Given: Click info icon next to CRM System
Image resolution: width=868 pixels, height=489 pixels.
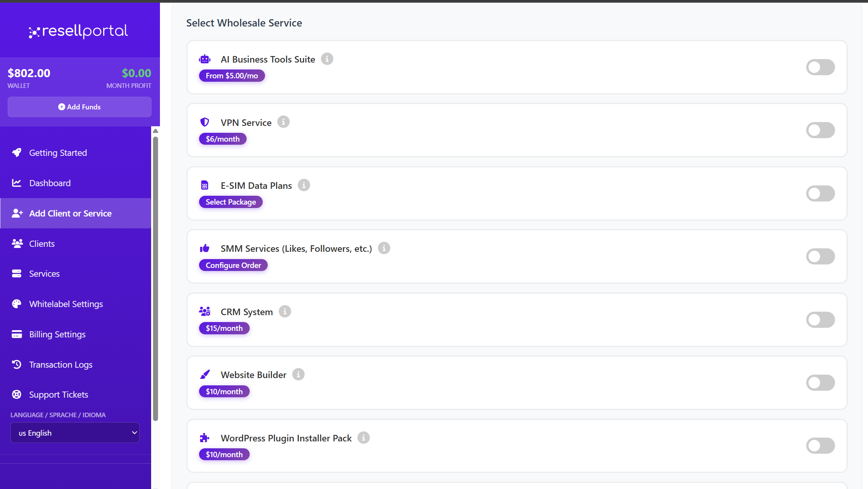Looking at the screenshot, I should 285,312.
